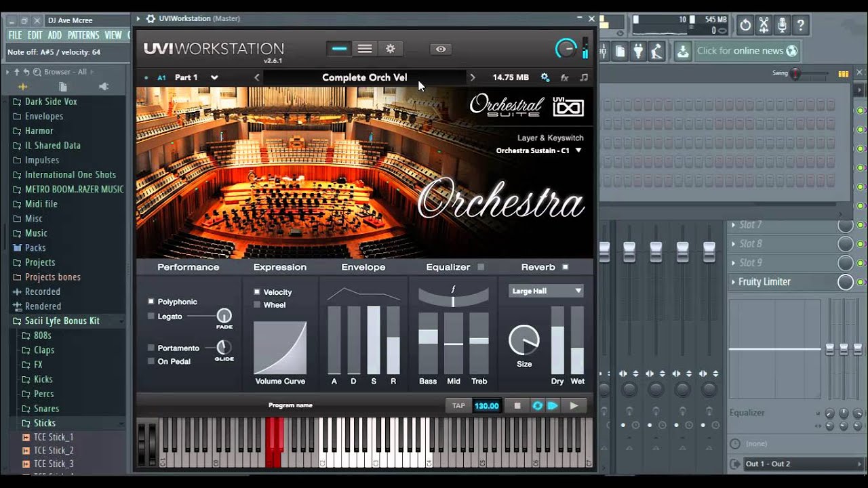Click the reverb Size knob

click(524, 340)
